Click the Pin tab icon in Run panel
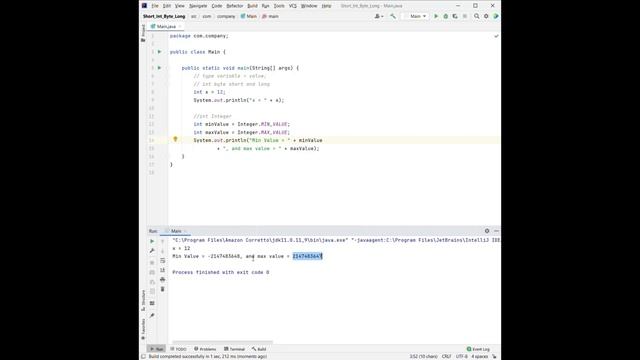Screen dimensions: 640x360 tap(152, 316)
